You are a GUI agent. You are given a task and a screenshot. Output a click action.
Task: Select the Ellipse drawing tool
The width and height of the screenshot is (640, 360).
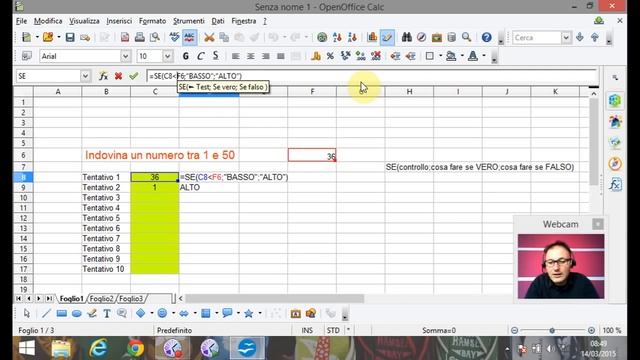click(x=77, y=313)
